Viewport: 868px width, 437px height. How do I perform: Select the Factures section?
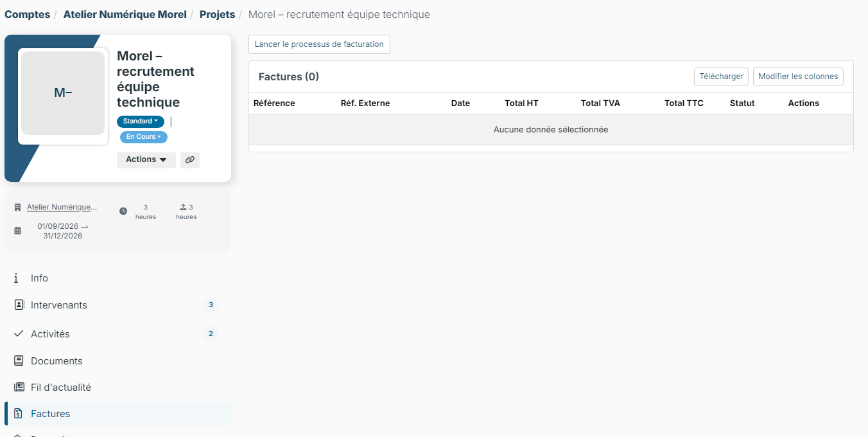point(117,414)
